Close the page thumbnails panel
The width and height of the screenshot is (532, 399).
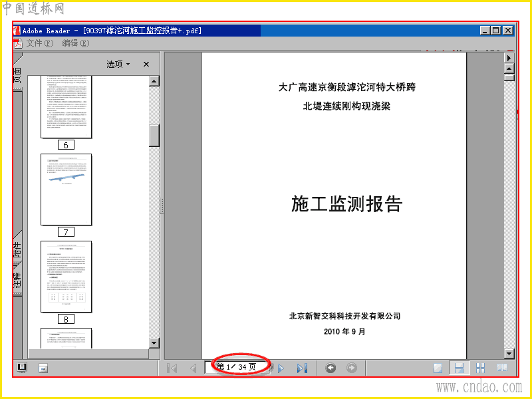[146, 64]
